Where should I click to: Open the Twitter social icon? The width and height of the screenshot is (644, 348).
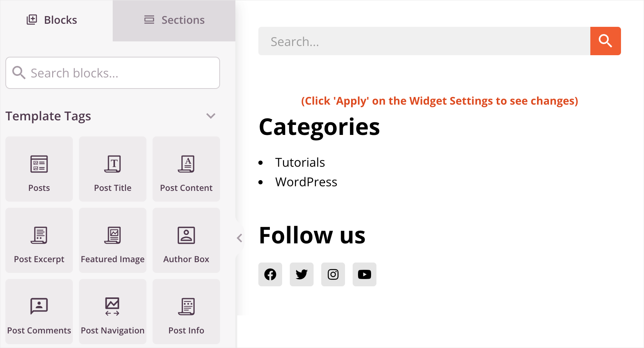point(302,274)
